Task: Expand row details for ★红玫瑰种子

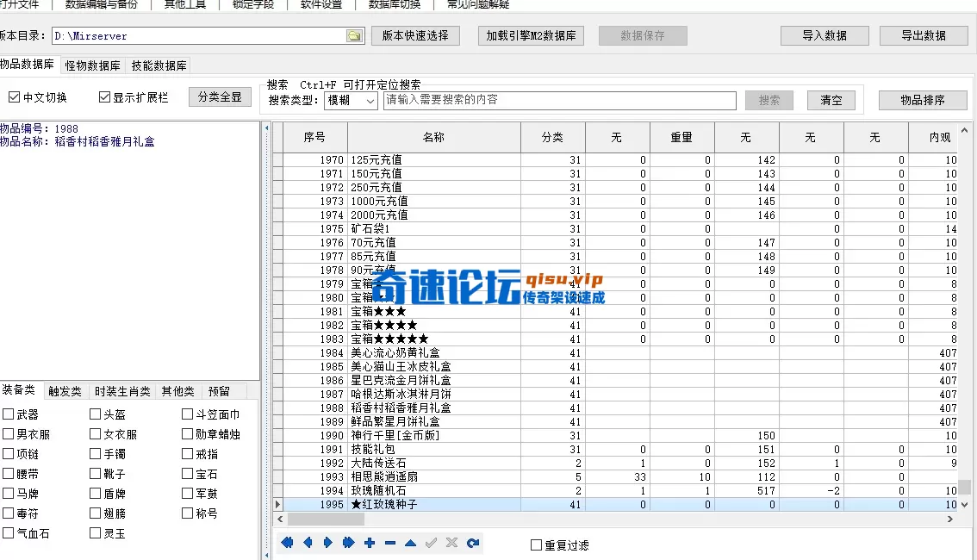Action: pos(277,505)
